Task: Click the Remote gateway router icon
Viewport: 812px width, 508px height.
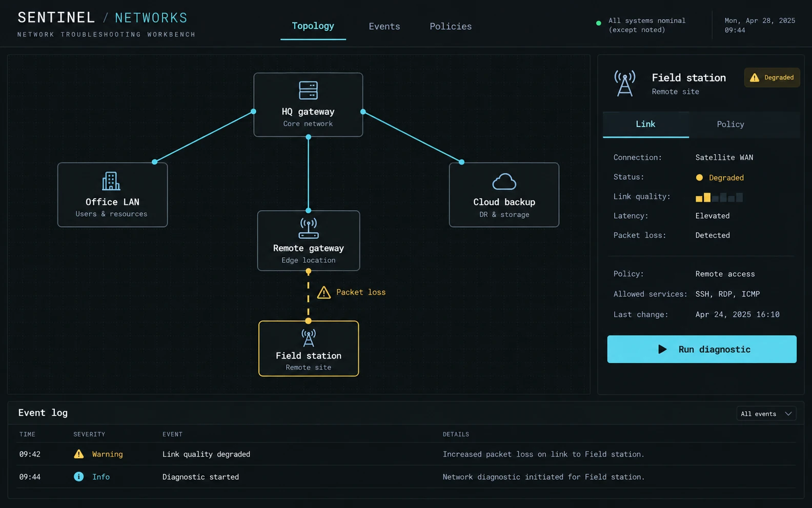Action: coord(308,228)
